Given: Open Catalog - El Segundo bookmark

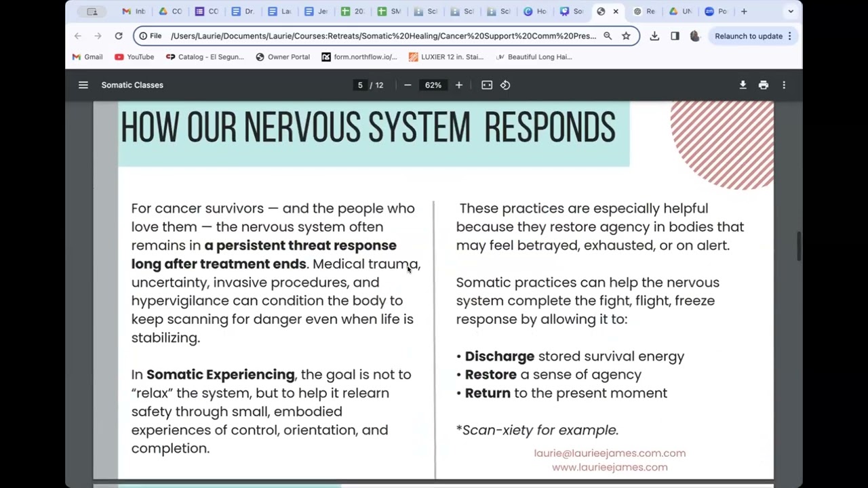Looking at the screenshot, I should click(205, 57).
